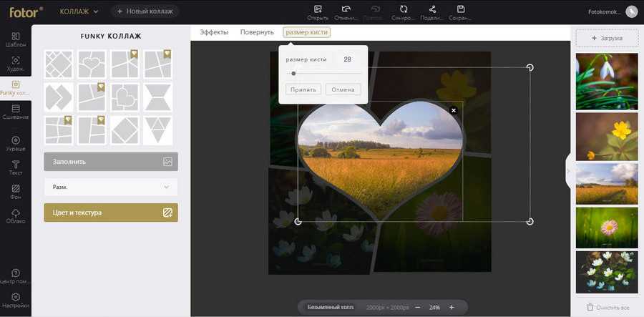Select the Текст tool in the sidebar
The height and width of the screenshot is (317, 644).
tap(16, 167)
